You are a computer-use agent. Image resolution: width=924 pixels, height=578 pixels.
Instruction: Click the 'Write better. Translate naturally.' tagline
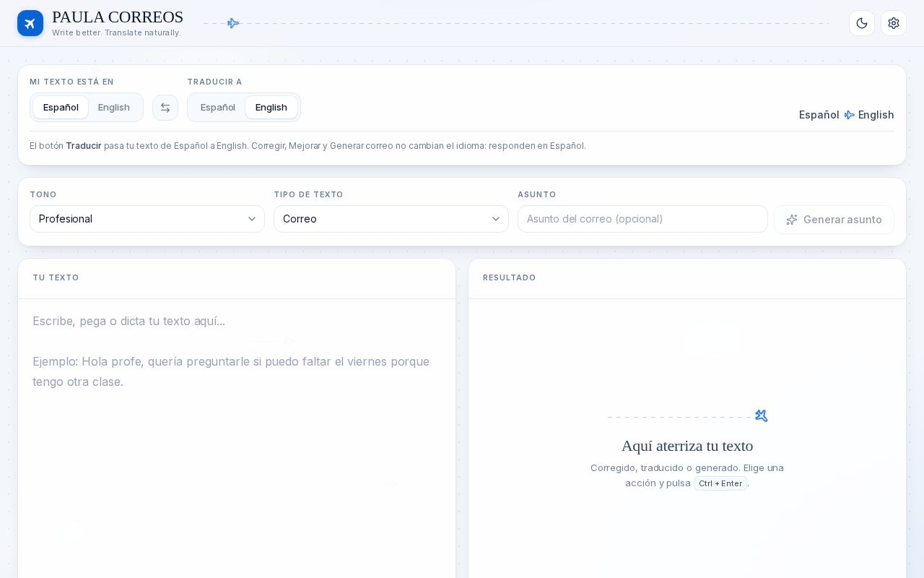click(x=116, y=33)
